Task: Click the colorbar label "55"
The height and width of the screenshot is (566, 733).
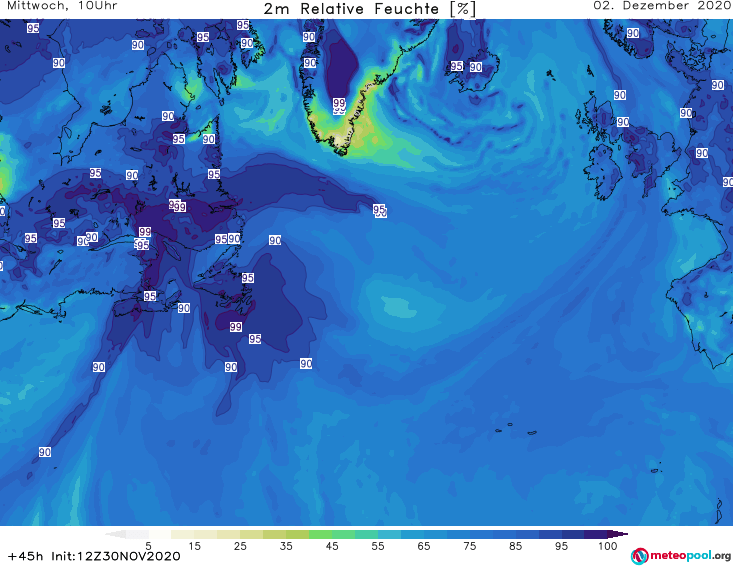Action: tap(378, 546)
